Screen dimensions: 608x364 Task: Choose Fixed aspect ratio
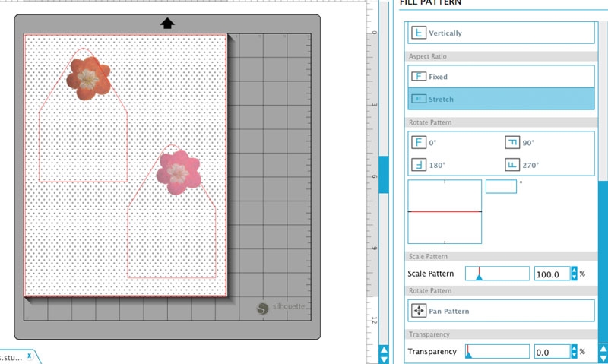tap(501, 76)
